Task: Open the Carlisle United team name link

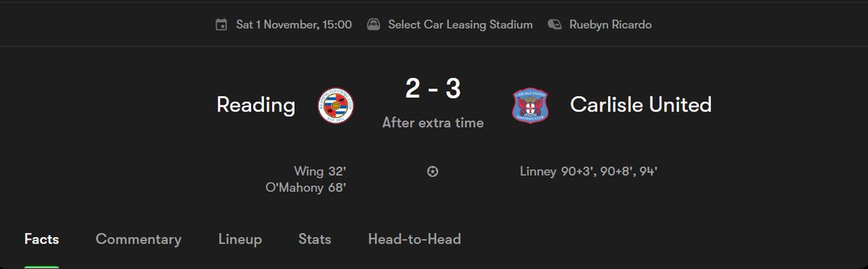Action: pos(641,106)
